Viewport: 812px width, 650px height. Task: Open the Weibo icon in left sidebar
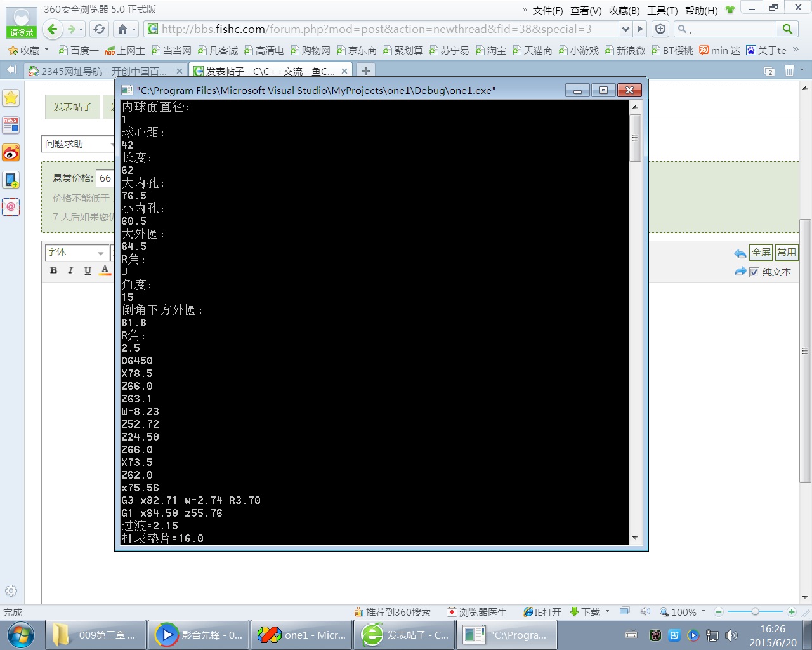(11, 152)
